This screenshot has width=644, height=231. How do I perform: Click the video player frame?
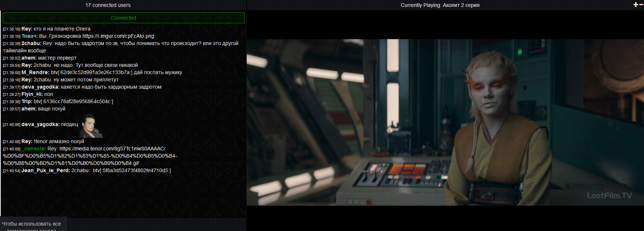445,122
